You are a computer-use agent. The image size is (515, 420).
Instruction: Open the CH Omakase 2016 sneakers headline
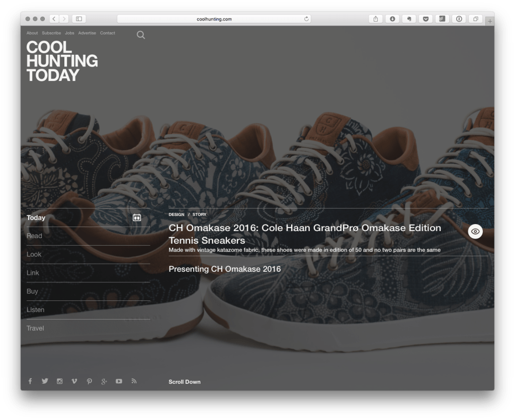click(305, 234)
